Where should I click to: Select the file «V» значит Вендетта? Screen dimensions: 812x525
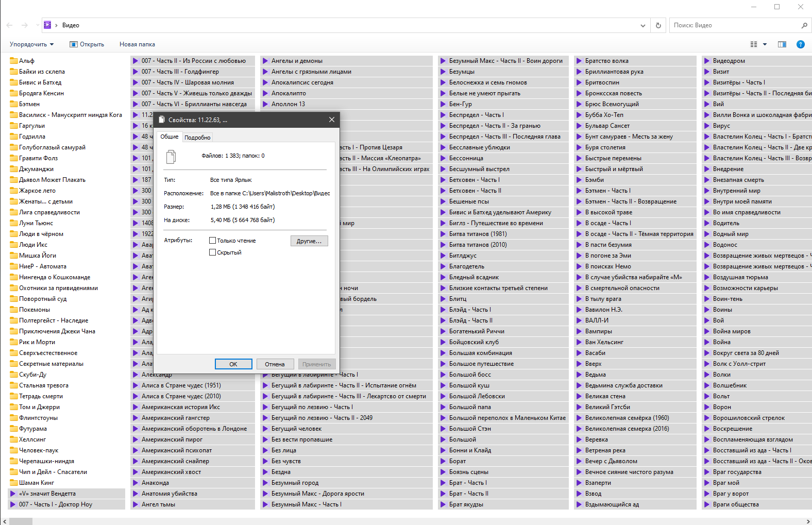pos(66,494)
